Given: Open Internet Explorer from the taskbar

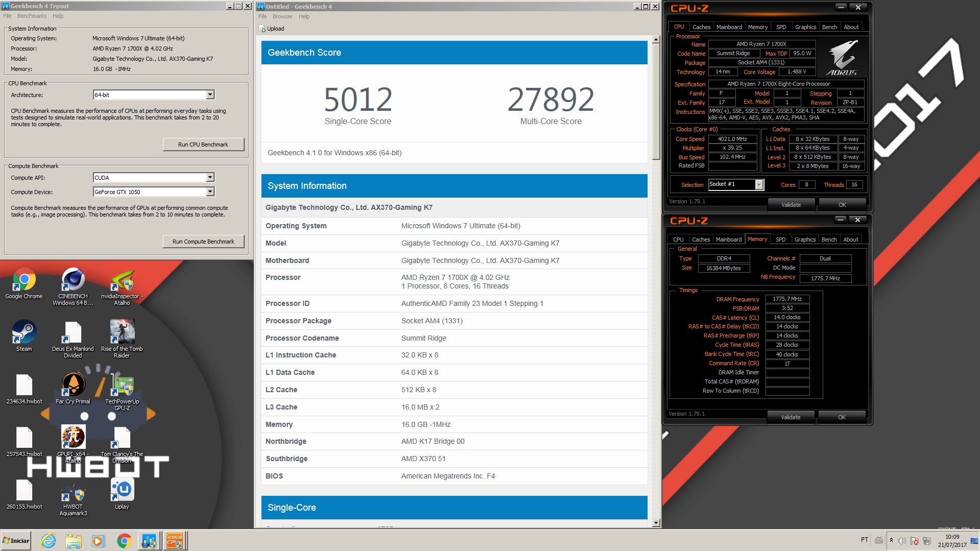Looking at the screenshot, I should pos(49,541).
